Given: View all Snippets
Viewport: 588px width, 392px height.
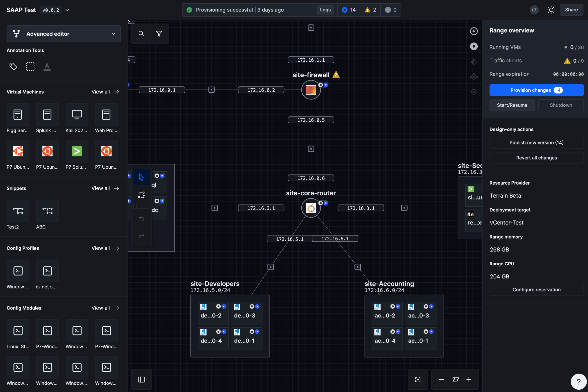Looking at the screenshot, I should [x=105, y=188].
